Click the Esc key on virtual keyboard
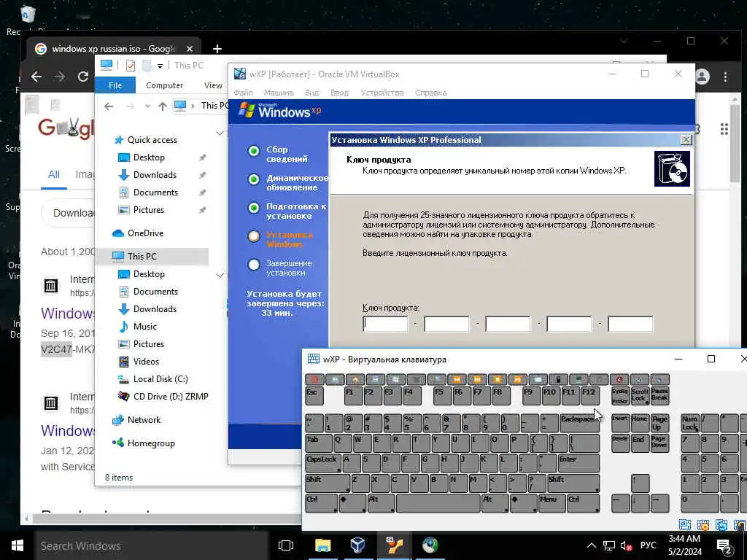Image resolution: width=747 pixels, height=560 pixels. tap(314, 396)
